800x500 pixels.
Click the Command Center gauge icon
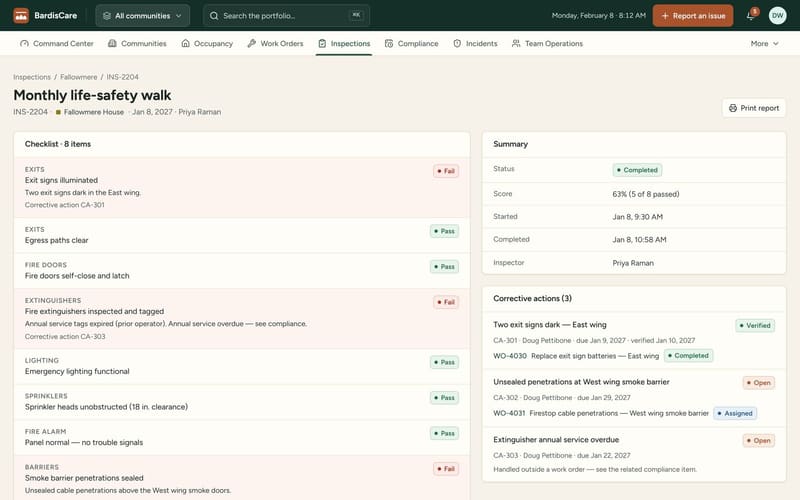click(x=24, y=43)
